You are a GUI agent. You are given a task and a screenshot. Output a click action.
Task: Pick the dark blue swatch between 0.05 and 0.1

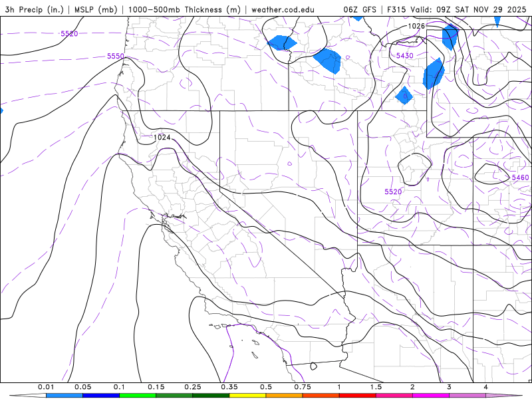[101, 396]
